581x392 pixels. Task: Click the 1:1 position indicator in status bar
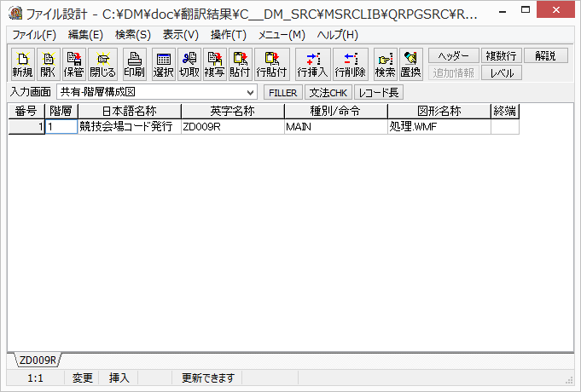click(x=36, y=378)
